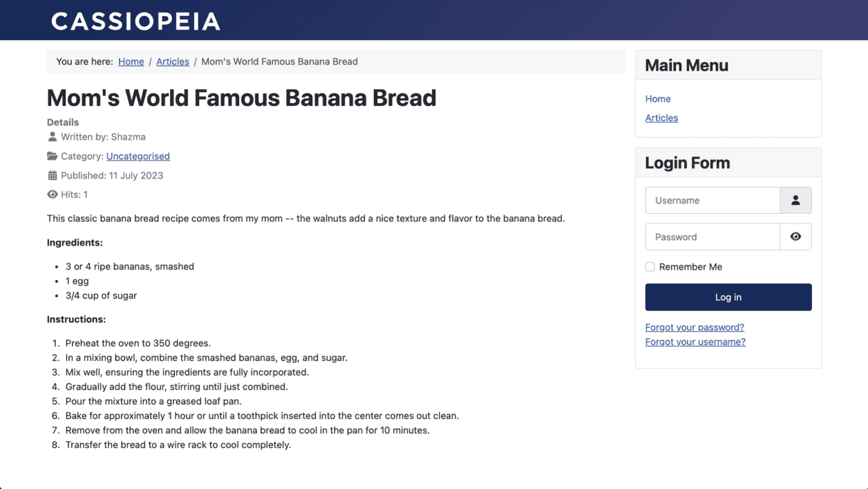868x489 pixels.
Task: Click the user icon beside Username
Action: 795,201
